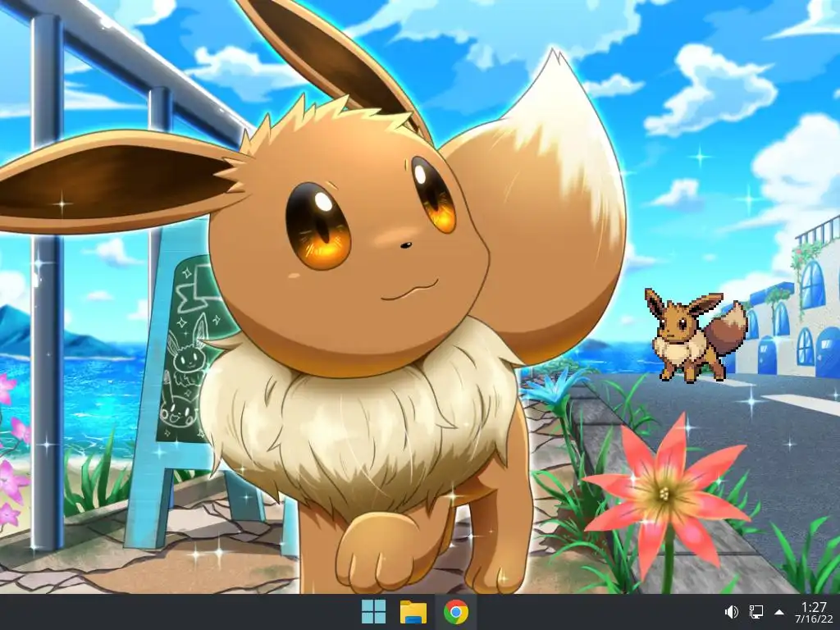Screen dimensions: 840x630
Task: Select the pixel Eevee sprite on desktop
Action: click(x=696, y=335)
